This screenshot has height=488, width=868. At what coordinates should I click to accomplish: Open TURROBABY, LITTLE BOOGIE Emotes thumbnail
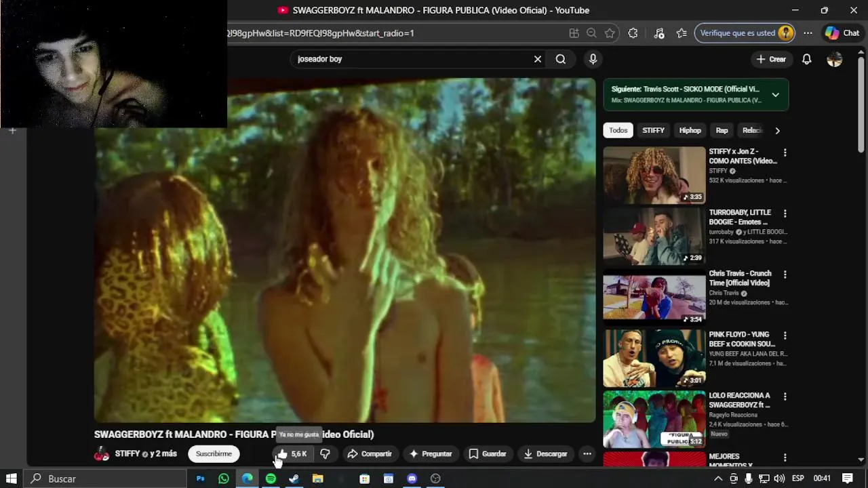tap(654, 236)
